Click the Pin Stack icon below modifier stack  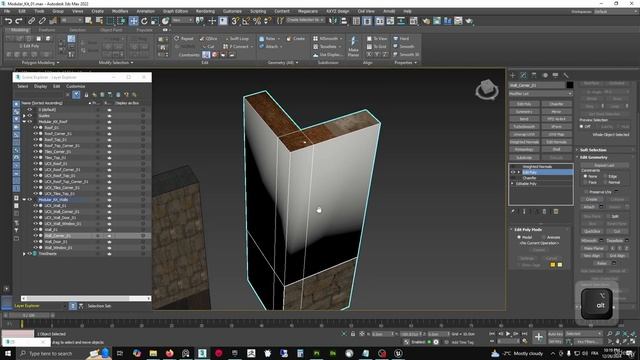(513, 211)
